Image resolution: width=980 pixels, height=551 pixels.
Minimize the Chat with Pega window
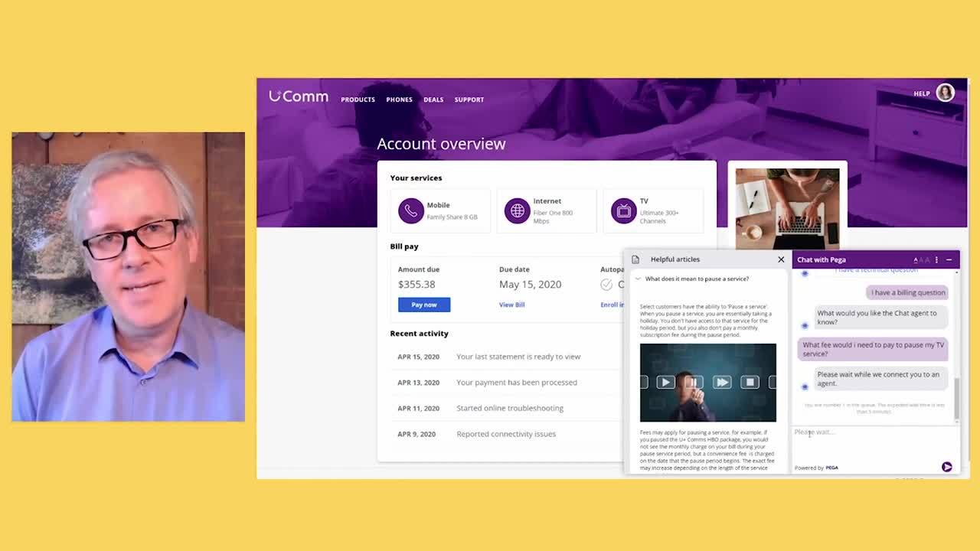[x=949, y=260]
